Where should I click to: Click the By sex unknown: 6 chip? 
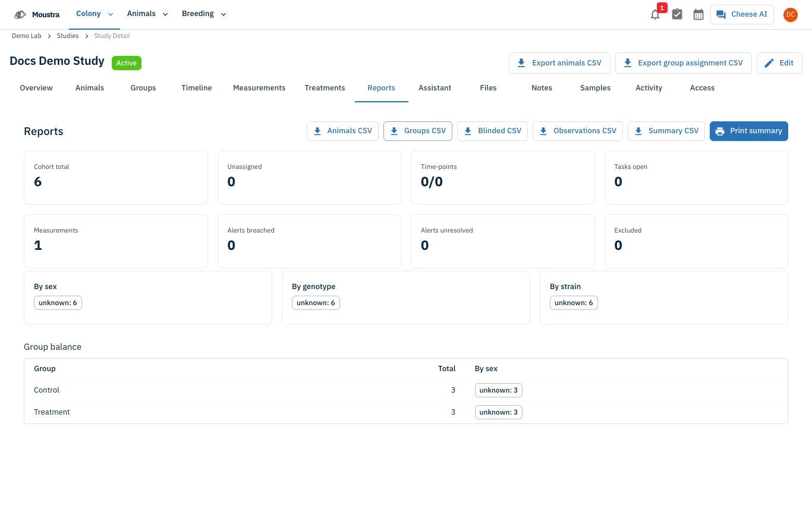pyautogui.click(x=58, y=303)
